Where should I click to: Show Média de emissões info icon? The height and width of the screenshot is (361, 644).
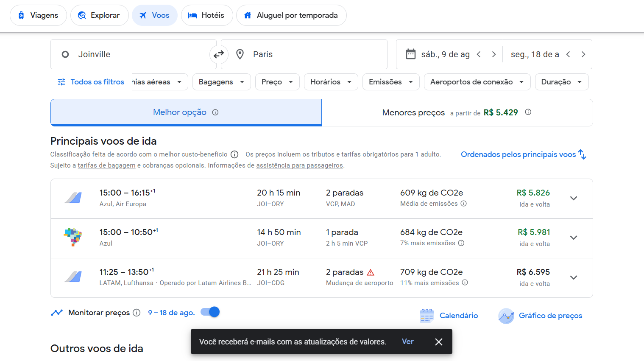coord(463,204)
